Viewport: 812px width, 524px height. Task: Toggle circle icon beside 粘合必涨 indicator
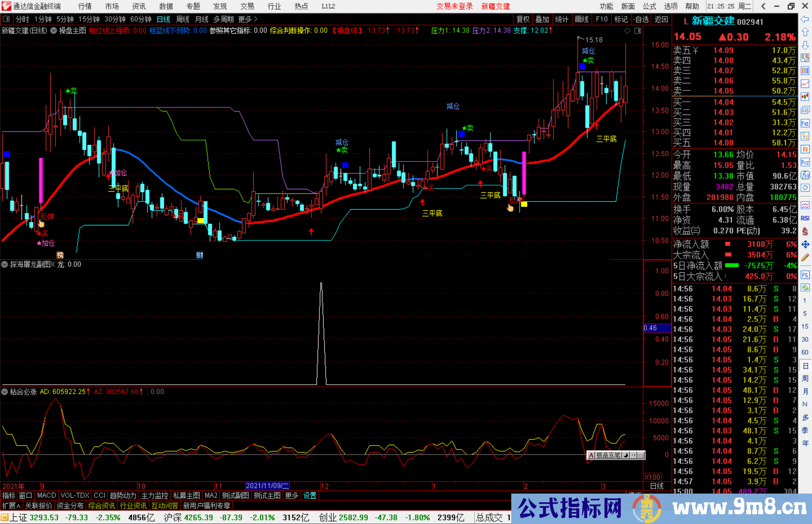pos(5,392)
